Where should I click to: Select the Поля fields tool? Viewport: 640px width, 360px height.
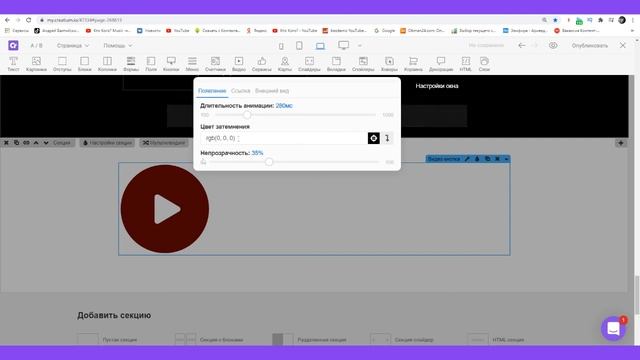(151, 64)
